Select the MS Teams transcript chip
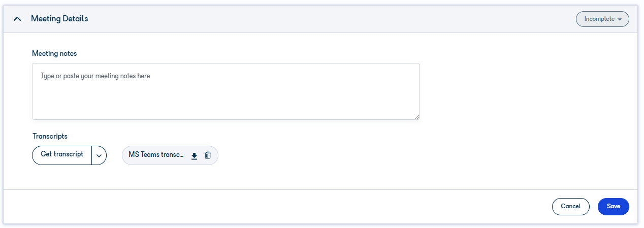Viewport: 644px width, 228px height. coord(156,155)
